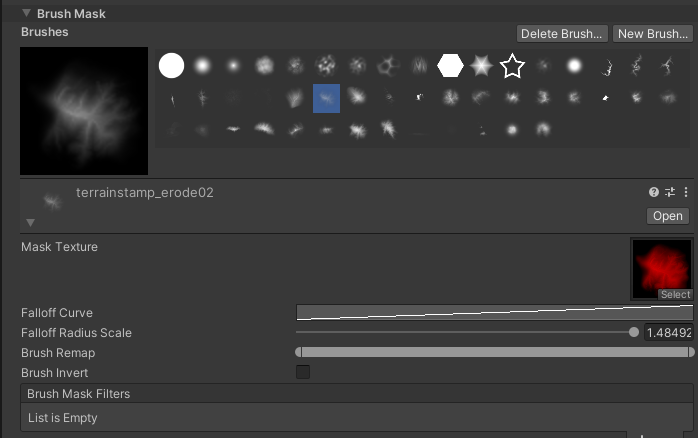Select the six-pointed starburst brush
Viewport: 698px width, 438px height.
pyautogui.click(x=481, y=66)
